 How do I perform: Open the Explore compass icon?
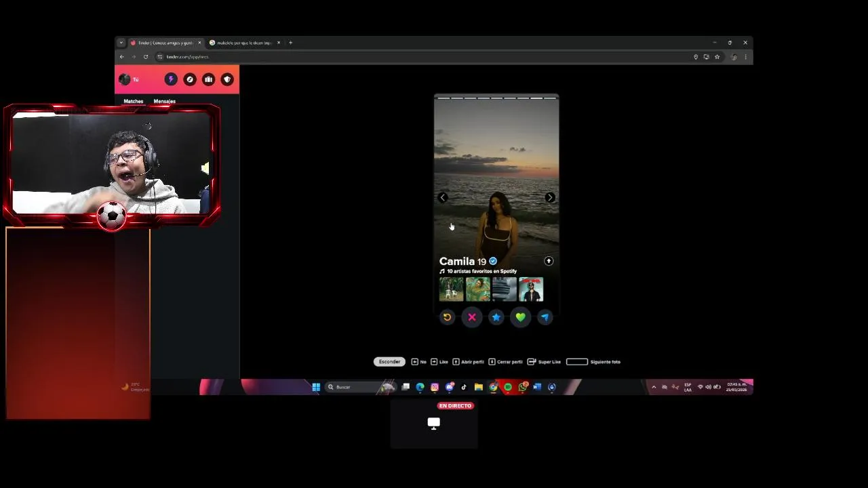(190, 79)
